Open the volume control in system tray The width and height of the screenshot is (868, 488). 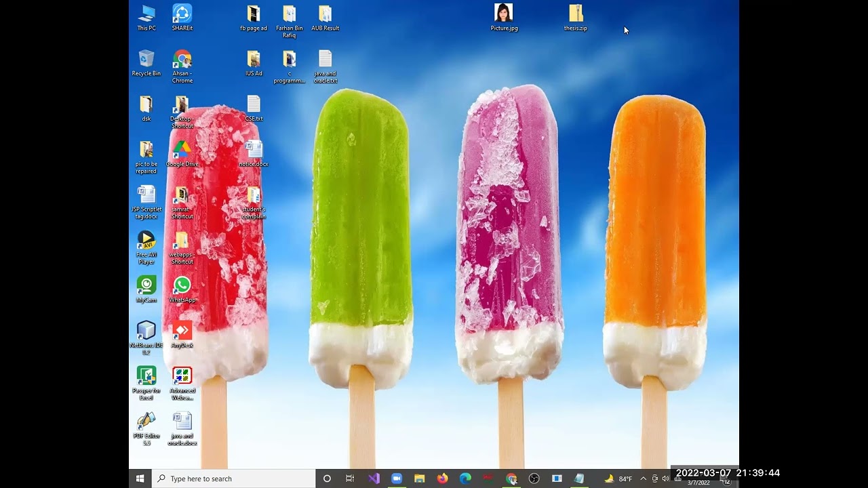[665, 479]
